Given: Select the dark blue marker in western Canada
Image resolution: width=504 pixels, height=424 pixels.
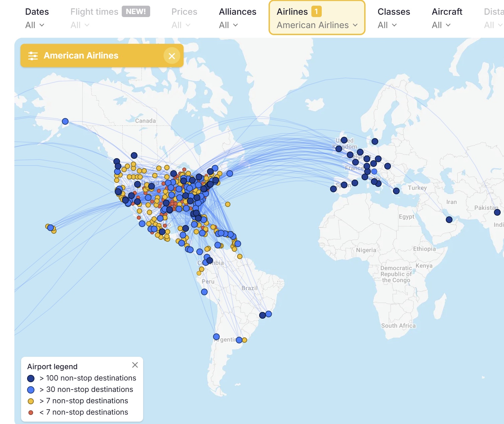Looking at the screenshot, I should click(x=134, y=155).
